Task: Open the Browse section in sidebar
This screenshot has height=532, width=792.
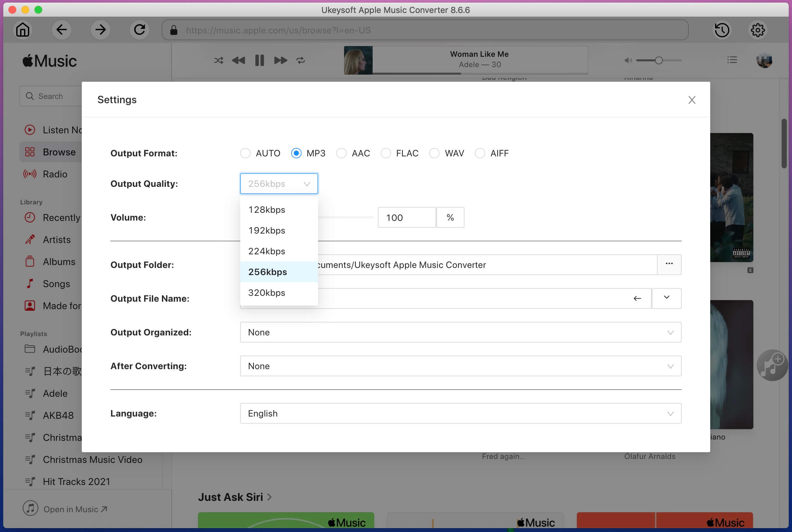Action: (x=59, y=151)
